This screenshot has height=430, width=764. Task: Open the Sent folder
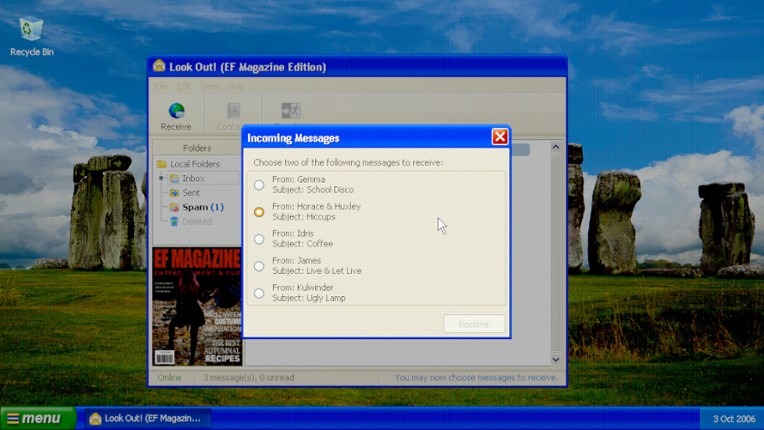[190, 193]
